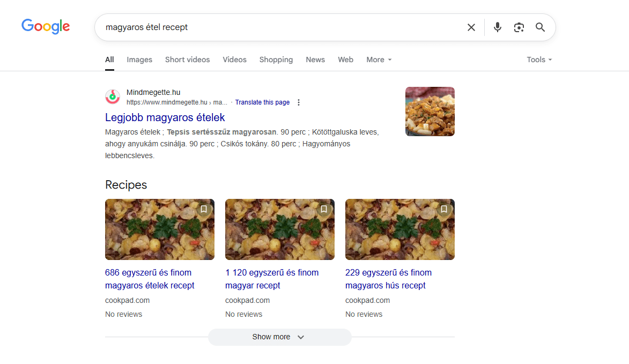The height and width of the screenshot is (364, 629).
Task: Click cookpad.com under 229 egyszerű recipe
Action: (x=367, y=300)
